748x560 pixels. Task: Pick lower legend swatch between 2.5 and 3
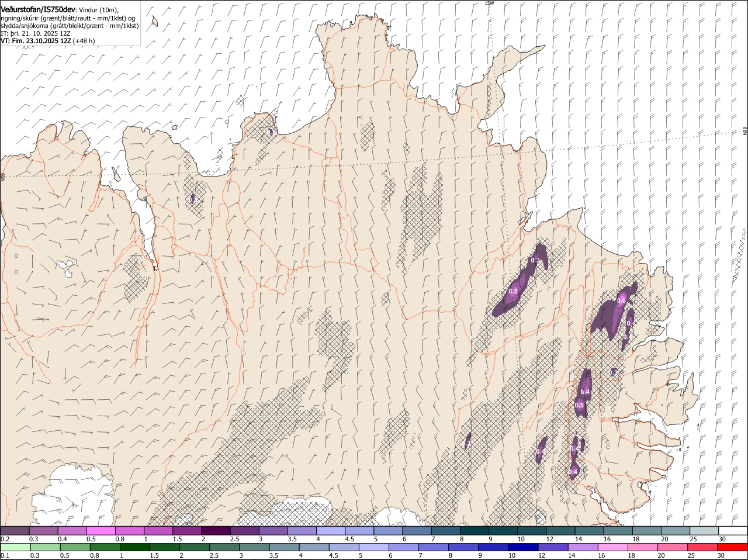[224, 547]
